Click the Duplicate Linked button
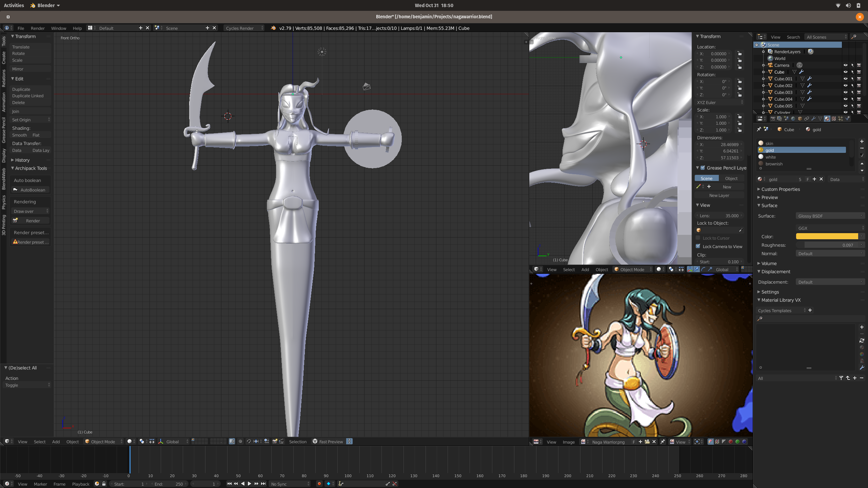 [x=28, y=96]
